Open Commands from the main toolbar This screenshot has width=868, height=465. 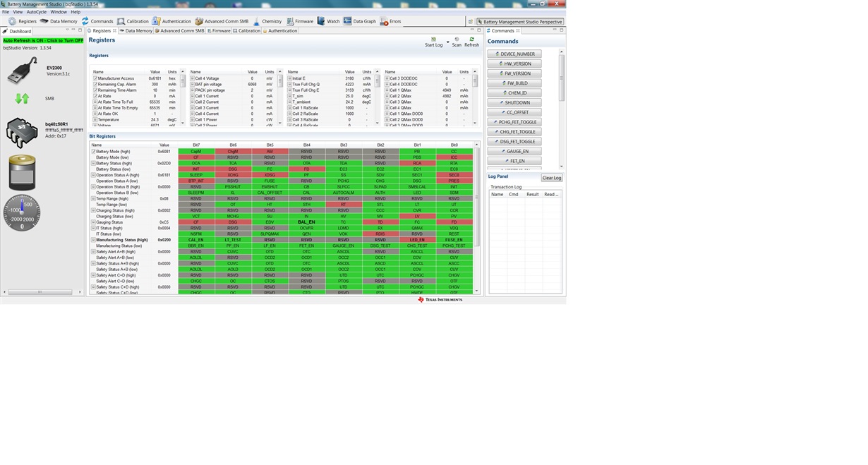pos(97,21)
